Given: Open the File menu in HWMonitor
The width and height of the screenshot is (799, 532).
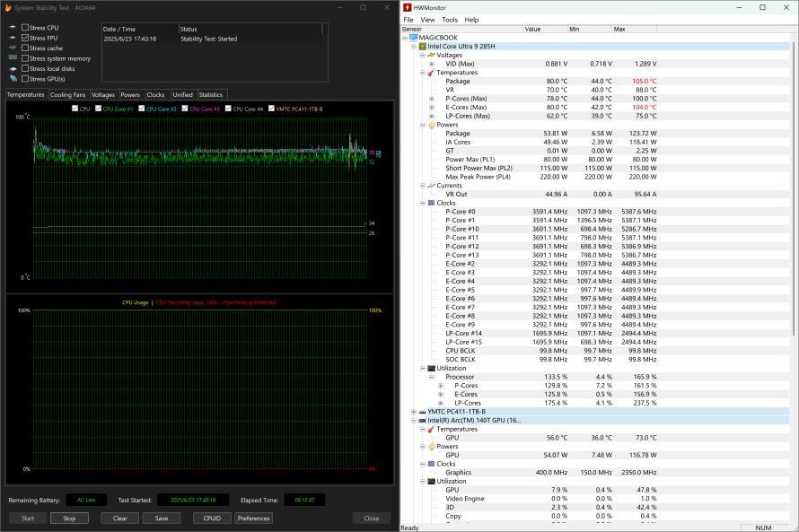Looking at the screenshot, I should pos(408,20).
